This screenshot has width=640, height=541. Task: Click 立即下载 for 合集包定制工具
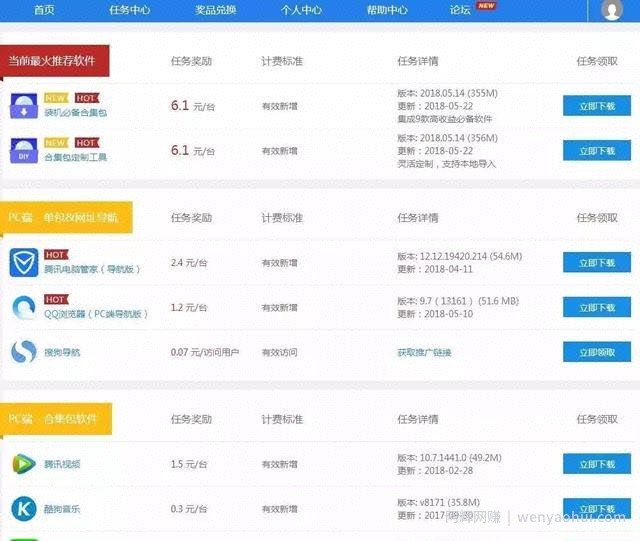597,151
